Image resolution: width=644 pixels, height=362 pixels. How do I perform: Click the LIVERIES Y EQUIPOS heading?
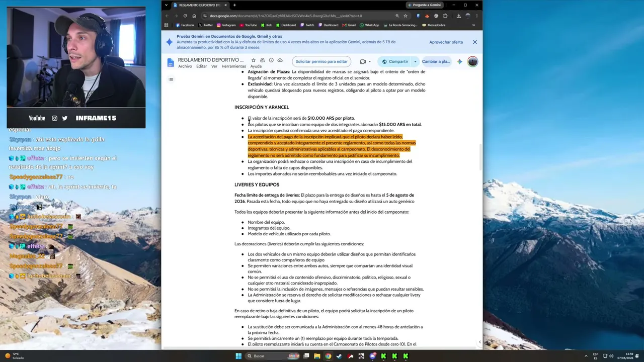[x=257, y=185]
